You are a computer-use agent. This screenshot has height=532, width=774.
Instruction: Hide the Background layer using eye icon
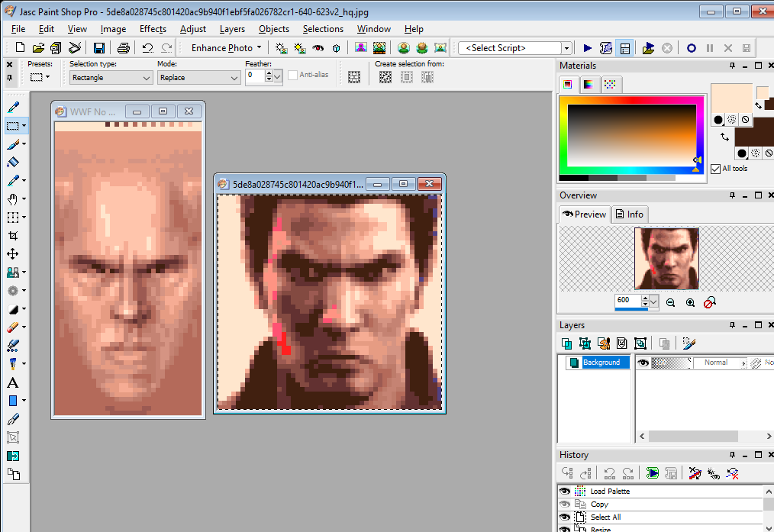(x=643, y=363)
